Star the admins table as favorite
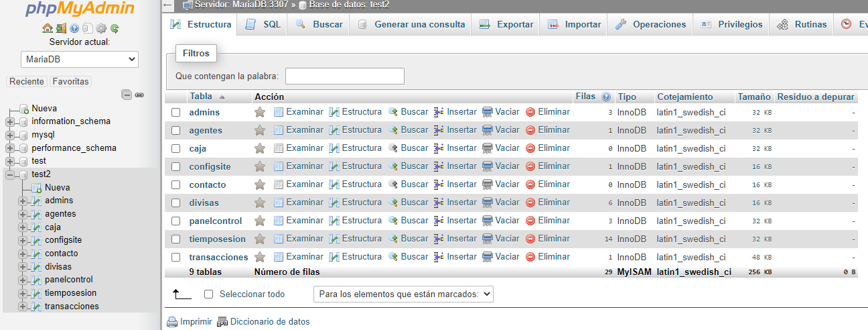Image resolution: width=868 pixels, height=330 pixels. coord(260,112)
